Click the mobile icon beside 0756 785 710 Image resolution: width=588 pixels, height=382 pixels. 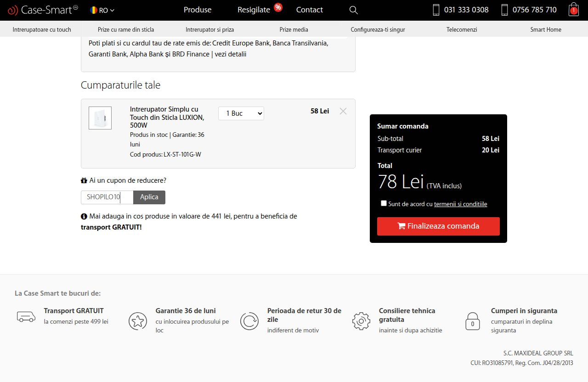coord(504,10)
